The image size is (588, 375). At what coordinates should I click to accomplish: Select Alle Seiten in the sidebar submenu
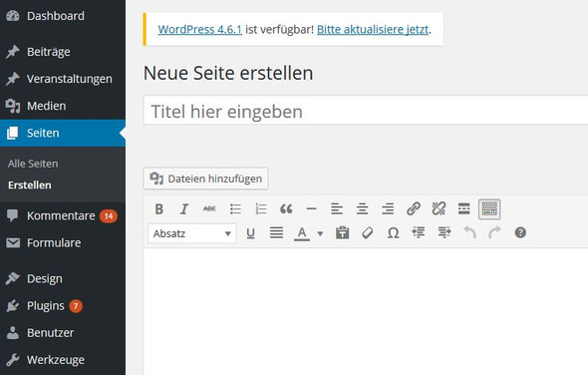(33, 164)
